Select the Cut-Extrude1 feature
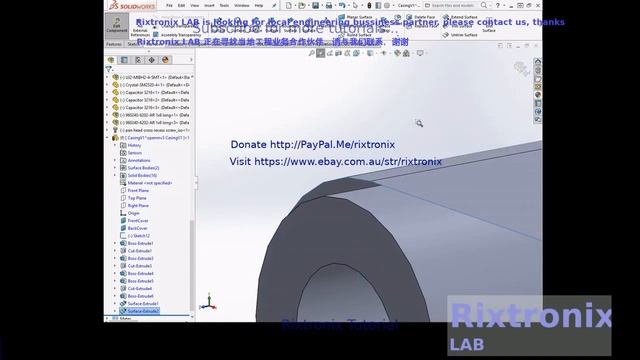Viewport: 640px width, 360px height. 140,251
